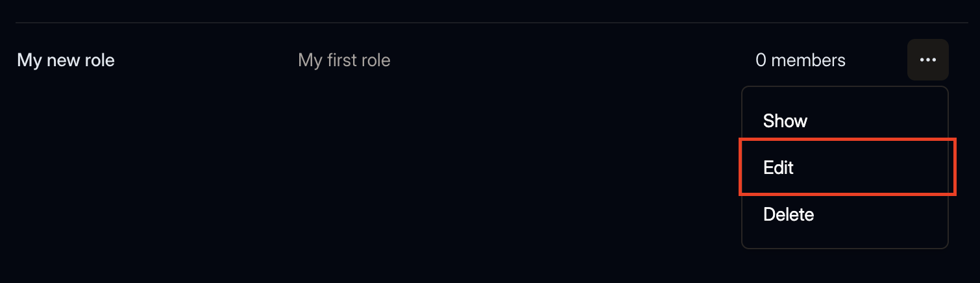980x283 pixels.
Task: Pick the Delete entry below Edit
Action: (788, 215)
